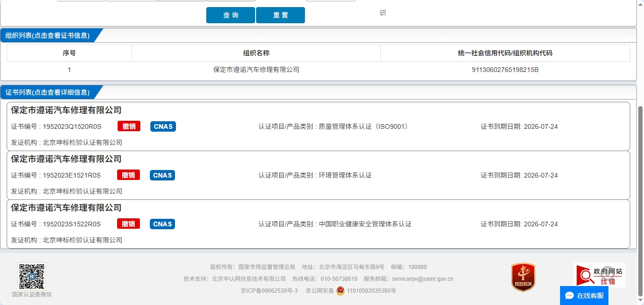
Task: Click the CNAS badge on the ISO9001 certificate
Action: point(163,126)
